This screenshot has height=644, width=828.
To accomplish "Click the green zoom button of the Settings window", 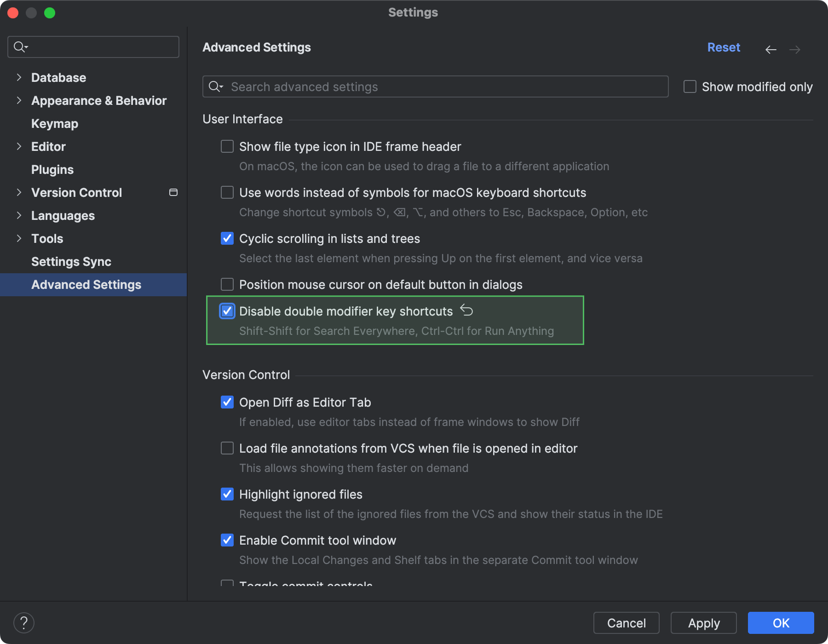I will coord(51,12).
